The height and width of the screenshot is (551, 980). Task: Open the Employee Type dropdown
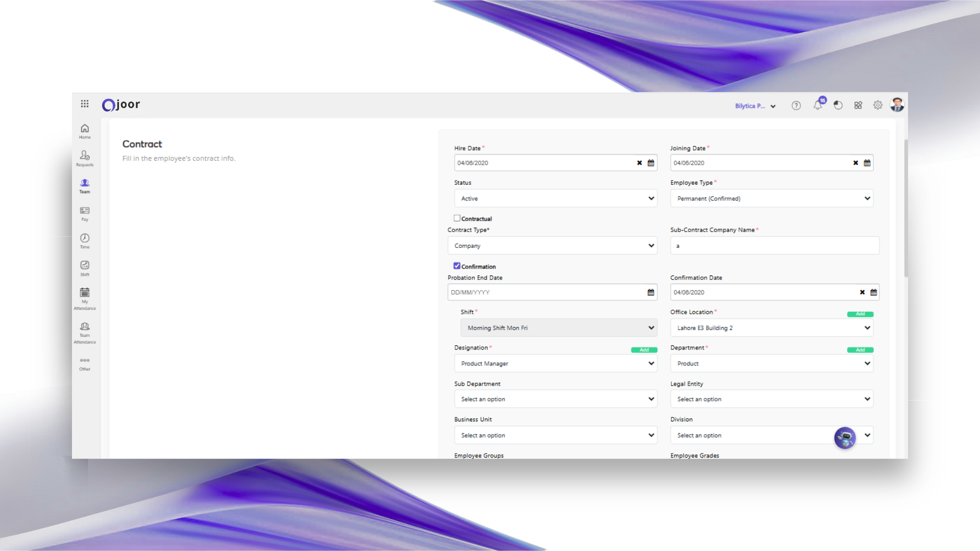point(771,198)
